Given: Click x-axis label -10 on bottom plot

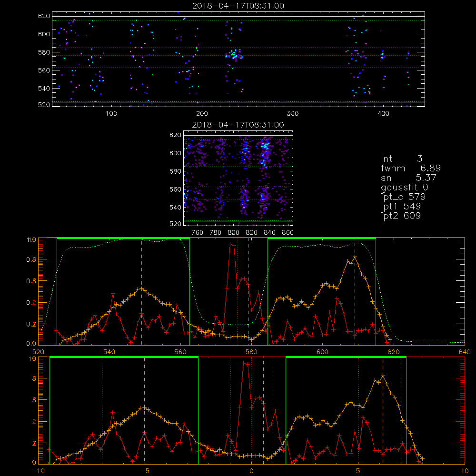Looking at the screenshot, I should [38, 471].
